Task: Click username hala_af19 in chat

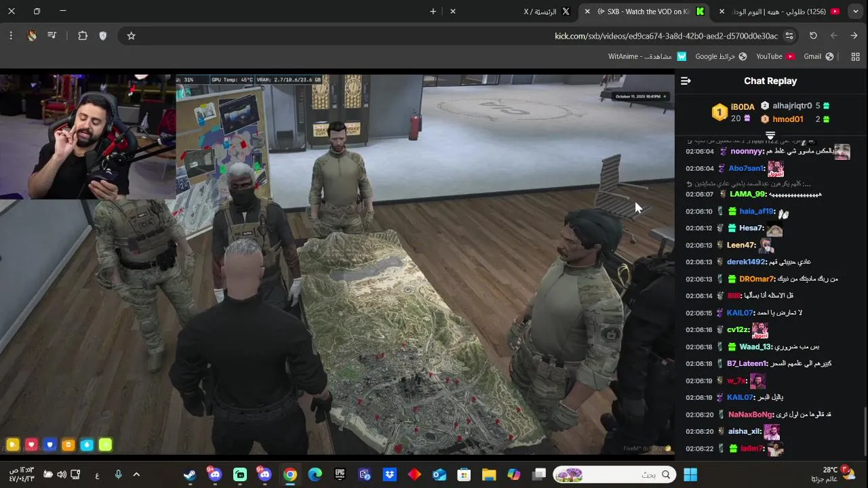Action: (756, 211)
